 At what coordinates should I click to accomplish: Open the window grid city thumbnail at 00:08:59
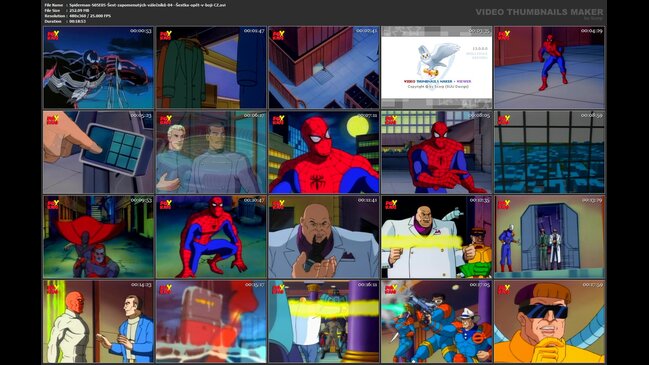[549, 152]
